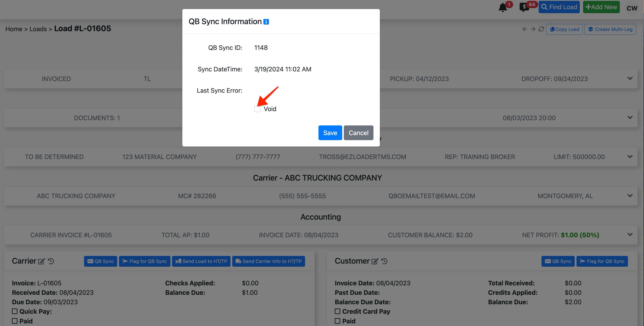Viewport: 644px width, 326px height.
Task: Cancel the QB Sync dialog
Action: click(358, 133)
